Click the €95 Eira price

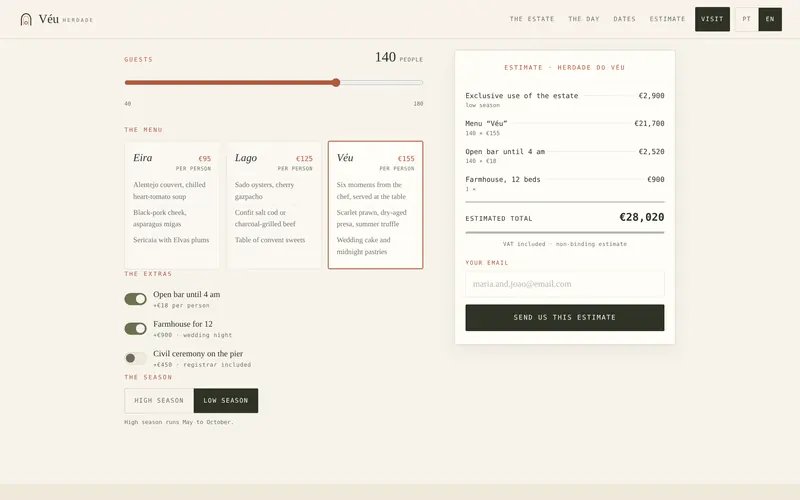click(x=205, y=159)
